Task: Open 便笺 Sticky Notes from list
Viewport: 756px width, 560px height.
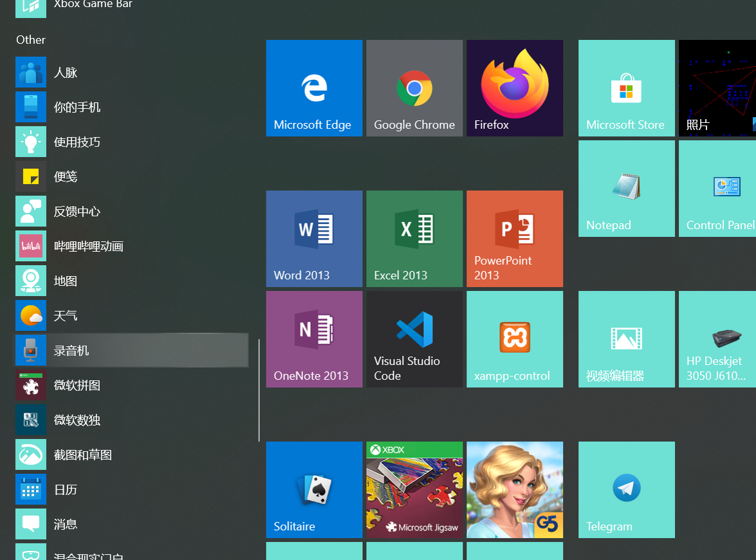Action: click(132, 176)
